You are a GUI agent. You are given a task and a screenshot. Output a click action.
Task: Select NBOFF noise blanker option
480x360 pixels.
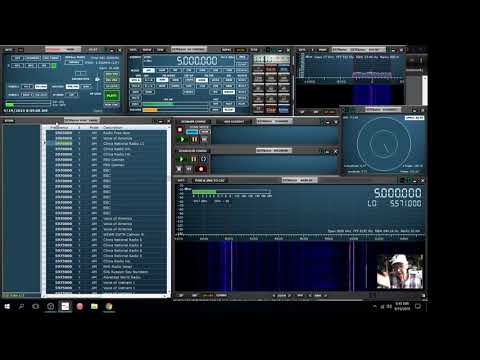pyautogui.click(x=229, y=92)
